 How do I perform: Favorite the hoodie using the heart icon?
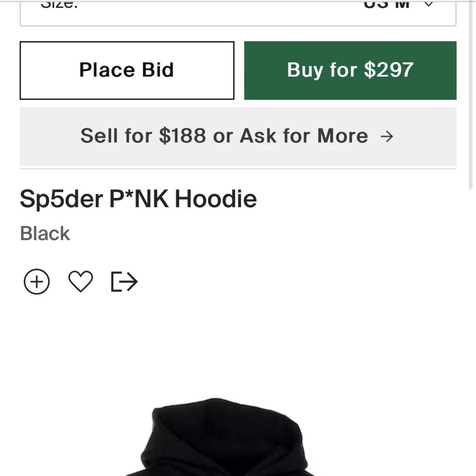(x=80, y=281)
